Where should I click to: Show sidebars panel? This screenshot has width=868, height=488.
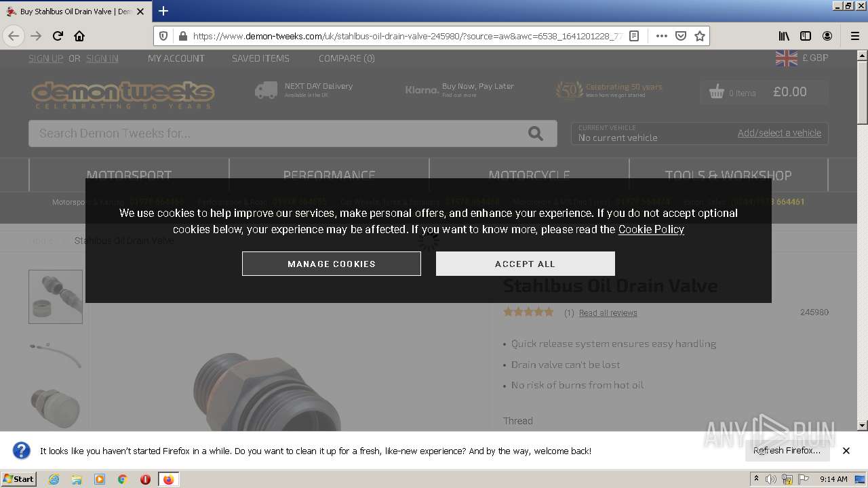tap(806, 36)
